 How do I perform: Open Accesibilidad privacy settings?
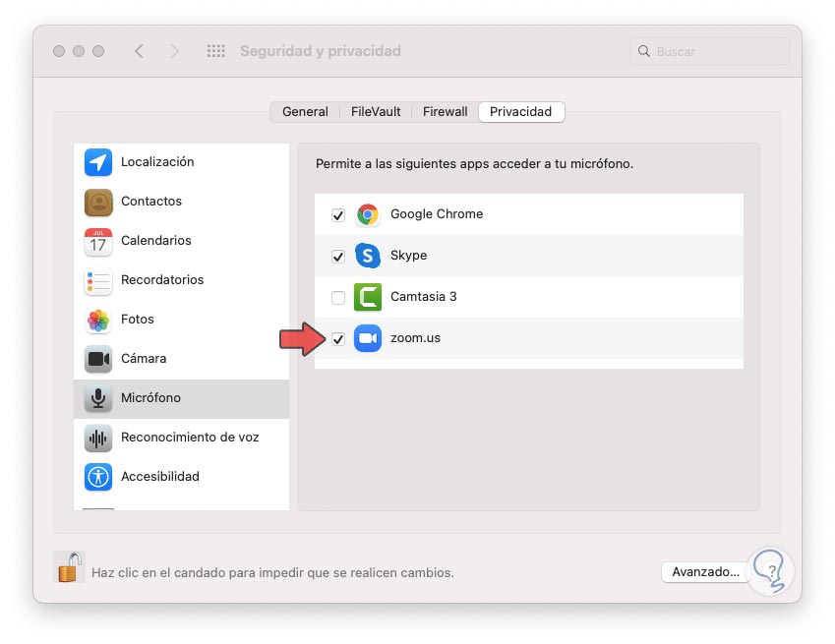click(159, 477)
